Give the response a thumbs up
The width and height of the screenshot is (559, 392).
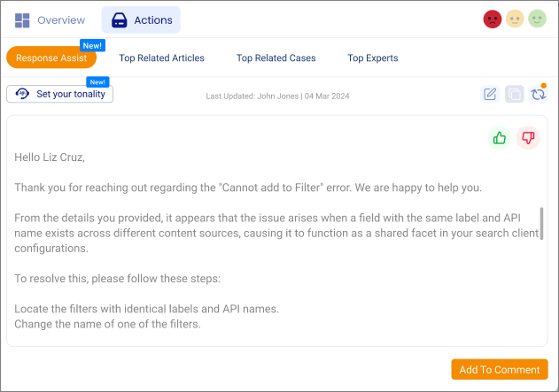tap(500, 138)
